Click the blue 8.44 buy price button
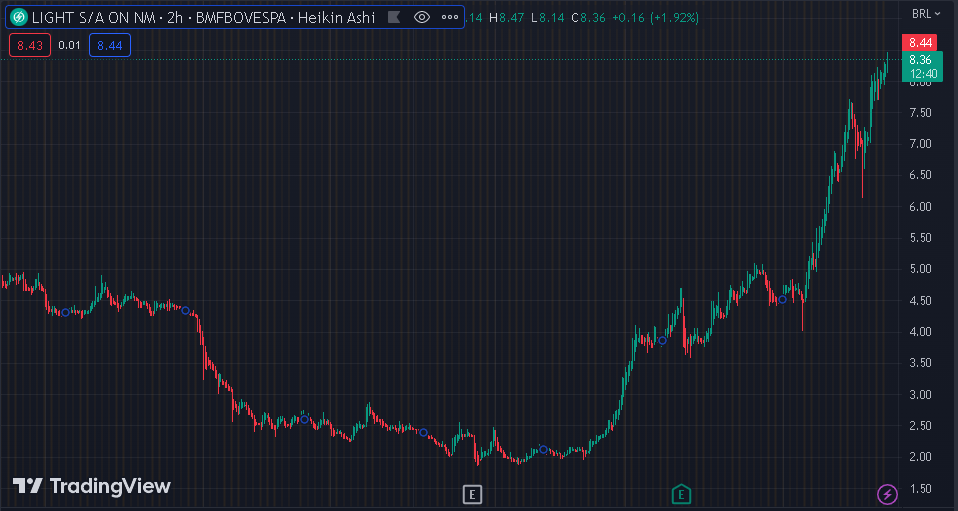 110,45
